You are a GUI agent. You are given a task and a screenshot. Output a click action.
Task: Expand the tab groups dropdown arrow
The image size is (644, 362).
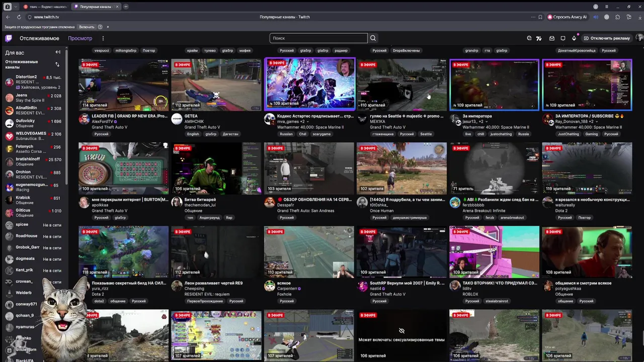pos(17,7)
